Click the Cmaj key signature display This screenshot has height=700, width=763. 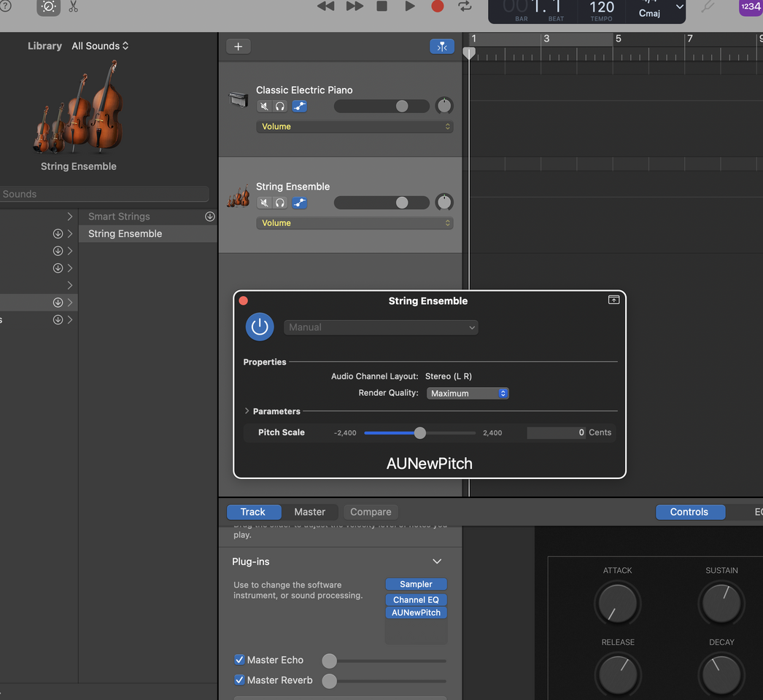[x=649, y=13]
